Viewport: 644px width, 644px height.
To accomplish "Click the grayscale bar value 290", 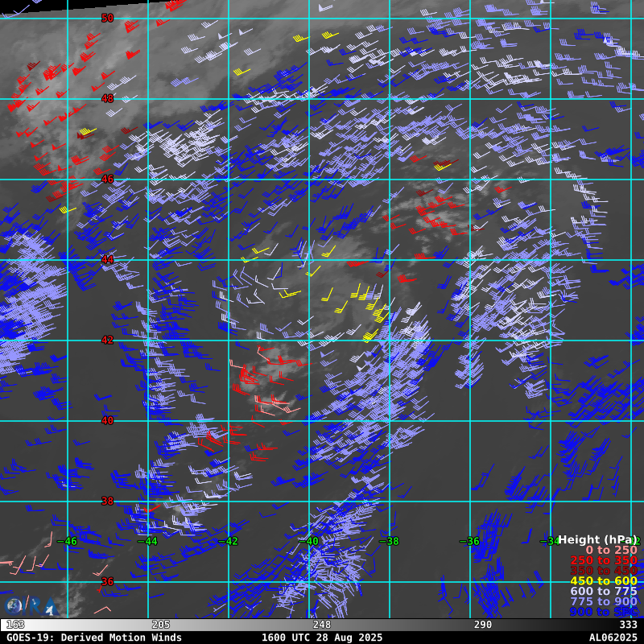I will click(x=482, y=625).
